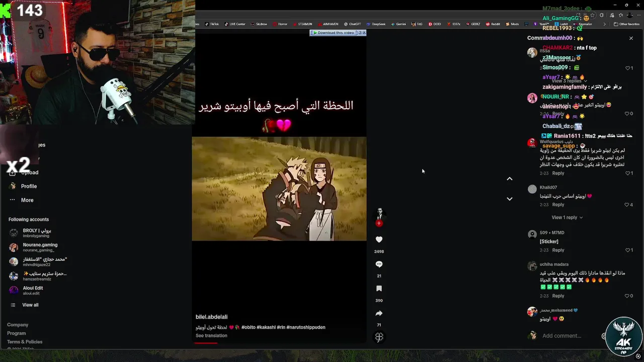The image size is (644, 362).
Task: Open the Reddit bookmark
Action: 493,24
